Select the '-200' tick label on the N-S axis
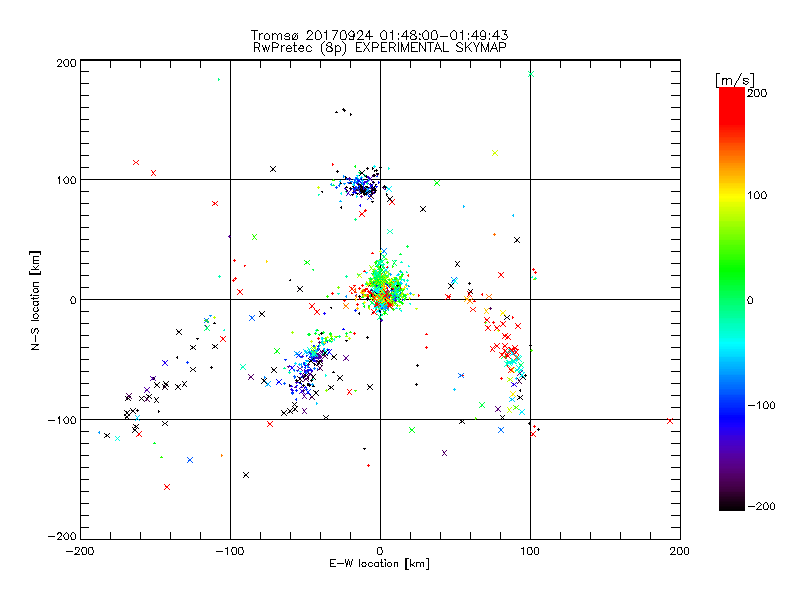The width and height of the screenshot is (800, 600). tap(62, 536)
